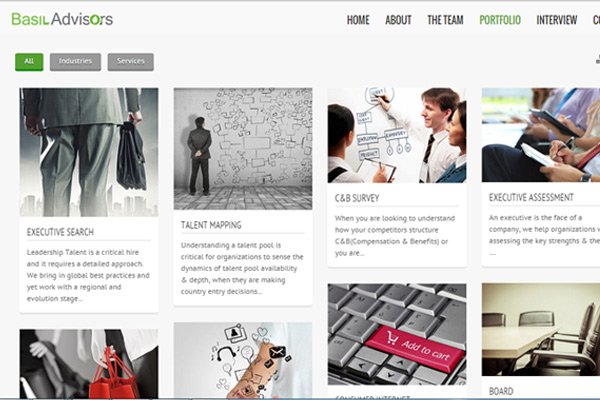This screenshot has width=600, height=400.
Task: Open the Add to cart keyboard image
Action: [x=397, y=334]
